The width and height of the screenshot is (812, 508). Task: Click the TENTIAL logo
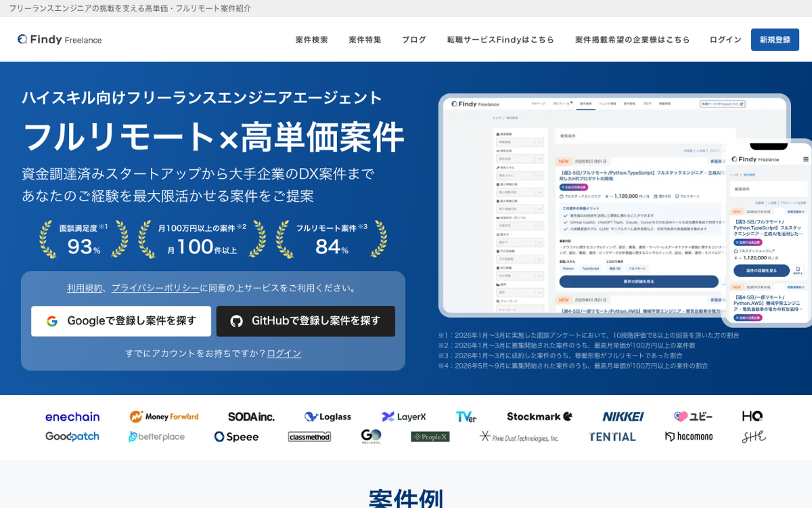tap(612, 437)
